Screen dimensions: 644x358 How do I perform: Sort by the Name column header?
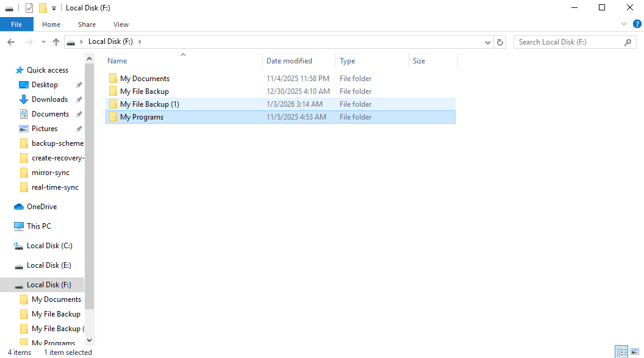click(117, 61)
